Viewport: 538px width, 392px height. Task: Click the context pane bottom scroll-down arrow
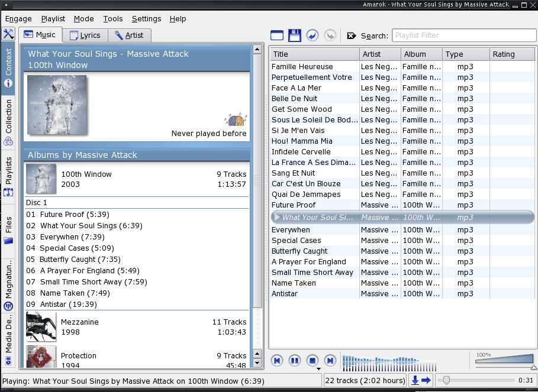pos(257,363)
